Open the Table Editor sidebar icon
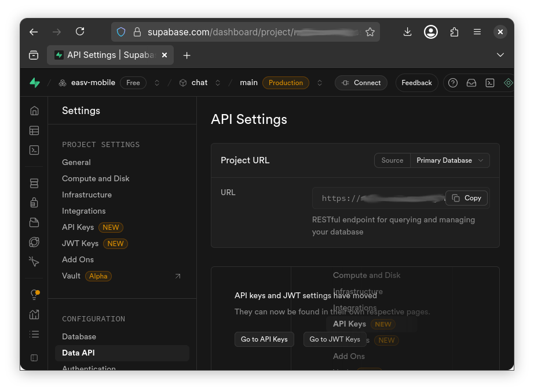The height and width of the screenshot is (392, 534). [34, 130]
